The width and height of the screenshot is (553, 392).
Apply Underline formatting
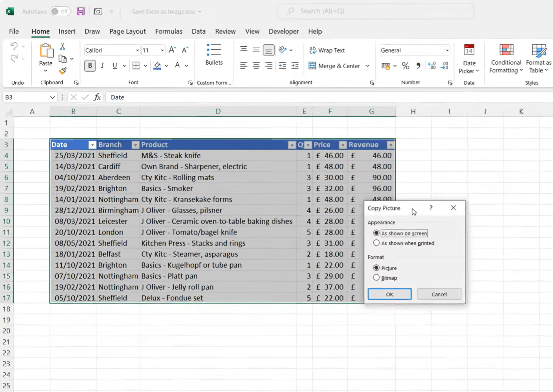click(x=115, y=66)
